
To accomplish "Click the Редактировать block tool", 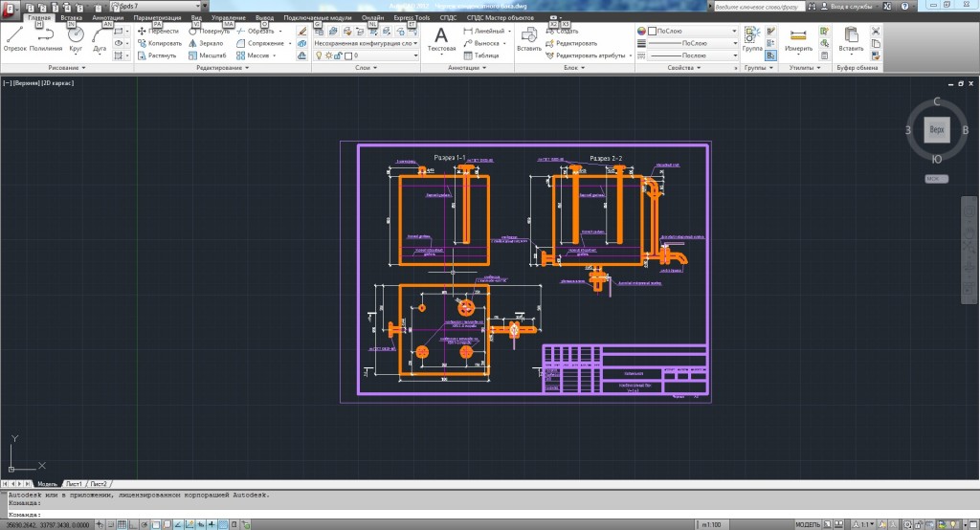I will click(x=571, y=43).
